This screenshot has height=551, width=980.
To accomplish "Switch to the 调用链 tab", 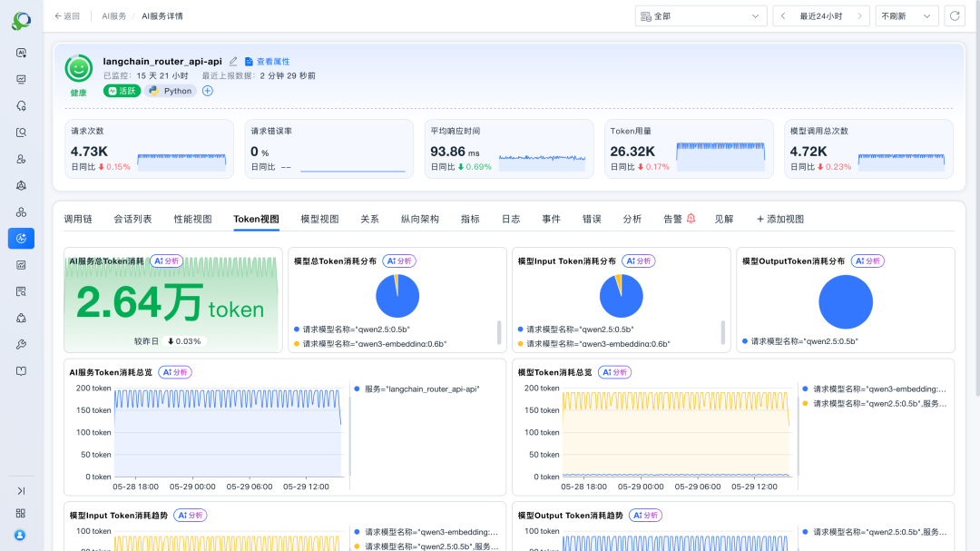I will pyautogui.click(x=77, y=219).
